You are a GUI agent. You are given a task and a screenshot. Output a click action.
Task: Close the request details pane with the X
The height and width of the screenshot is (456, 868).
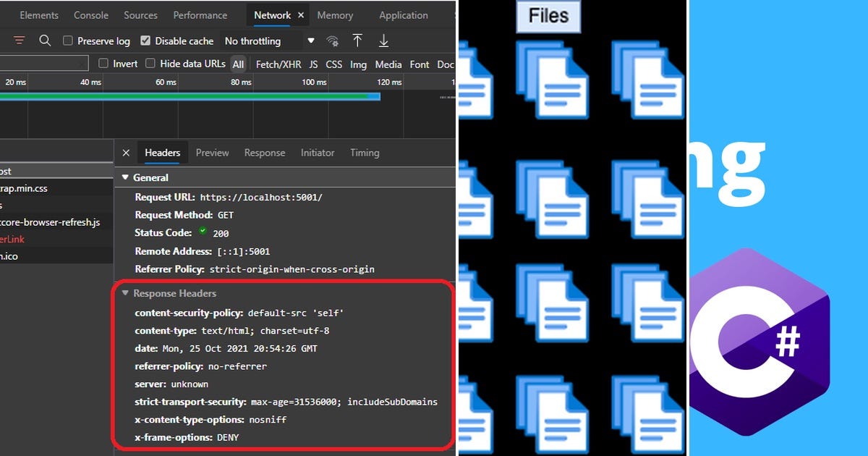(x=127, y=153)
